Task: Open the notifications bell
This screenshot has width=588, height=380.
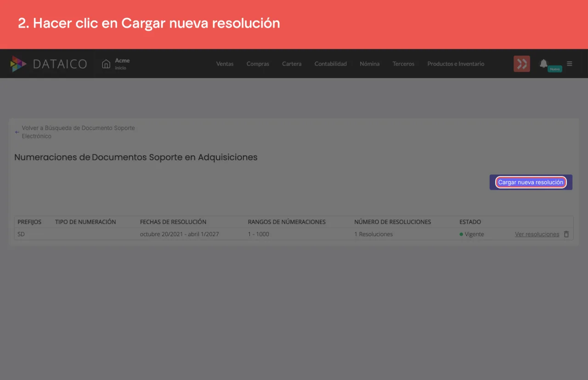Action: [x=543, y=63]
